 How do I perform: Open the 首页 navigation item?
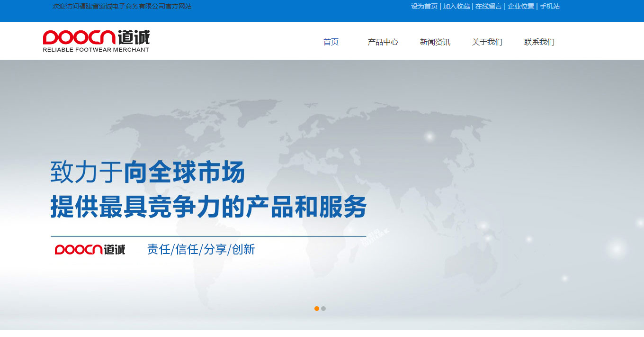coord(331,42)
